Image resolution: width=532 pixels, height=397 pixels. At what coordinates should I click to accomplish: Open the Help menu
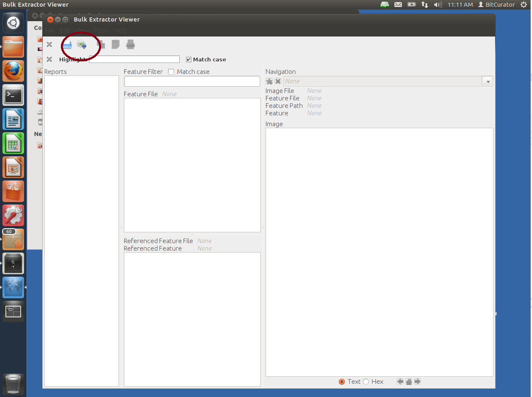click(x=121, y=31)
